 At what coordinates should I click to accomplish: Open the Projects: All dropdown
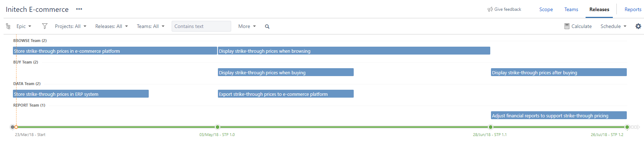[71, 26]
